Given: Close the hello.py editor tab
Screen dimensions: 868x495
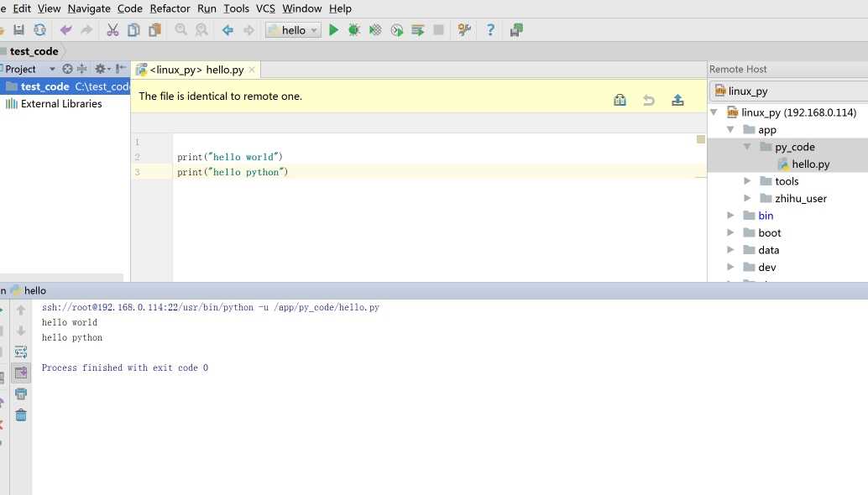Looking at the screenshot, I should click(x=252, y=70).
